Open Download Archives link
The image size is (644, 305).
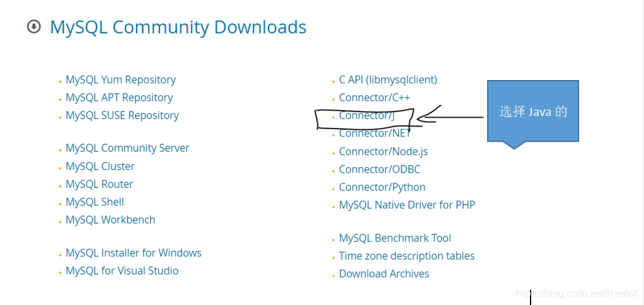coord(384,273)
